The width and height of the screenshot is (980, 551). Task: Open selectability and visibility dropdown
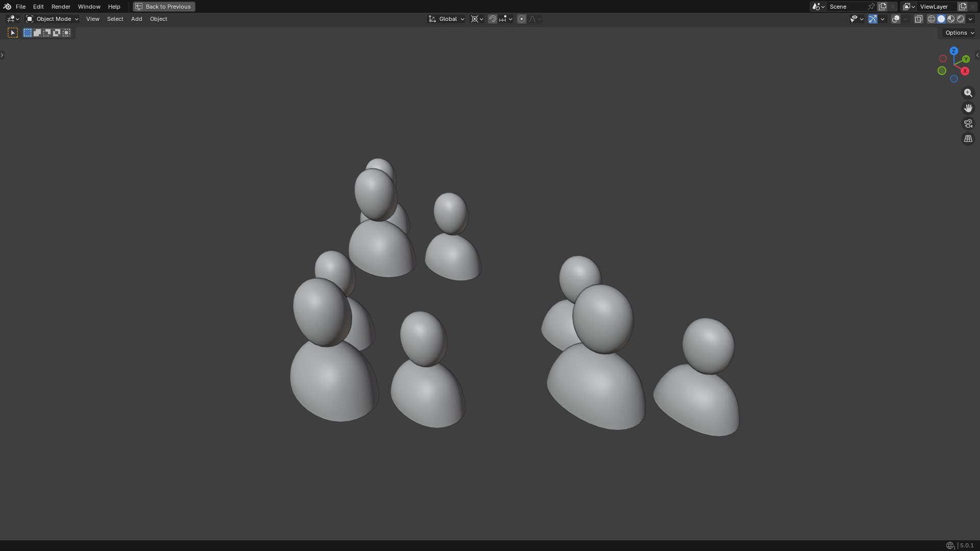tap(856, 19)
